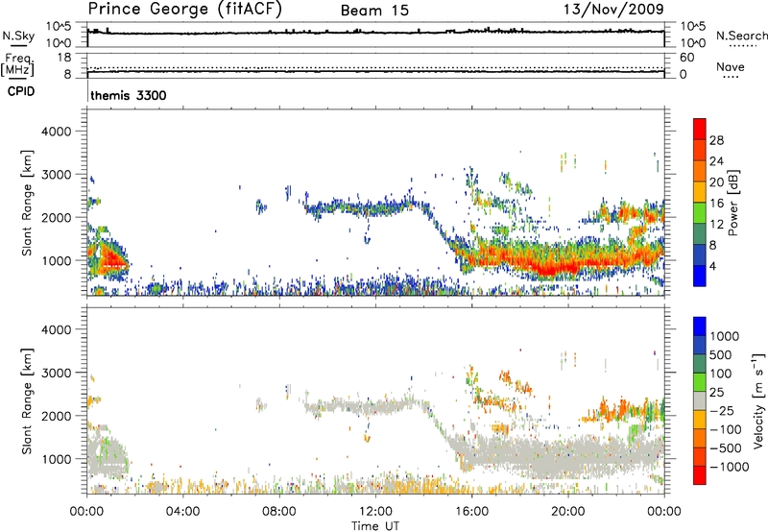Select the 'Slant Range [km]' label of velocity panel

[27, 401]
